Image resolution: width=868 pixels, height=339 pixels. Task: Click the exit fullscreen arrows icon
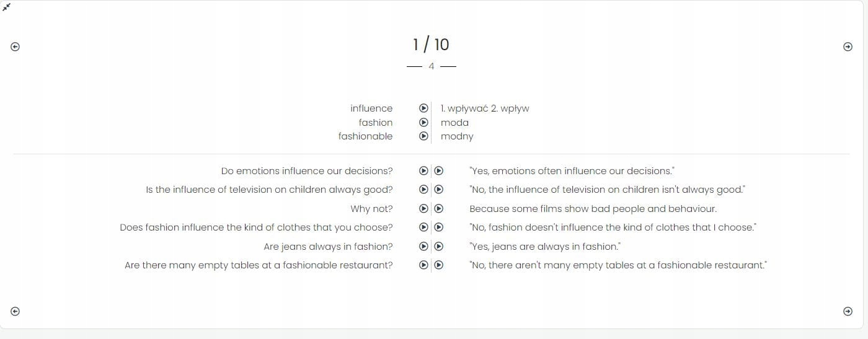tap(7, 7)
